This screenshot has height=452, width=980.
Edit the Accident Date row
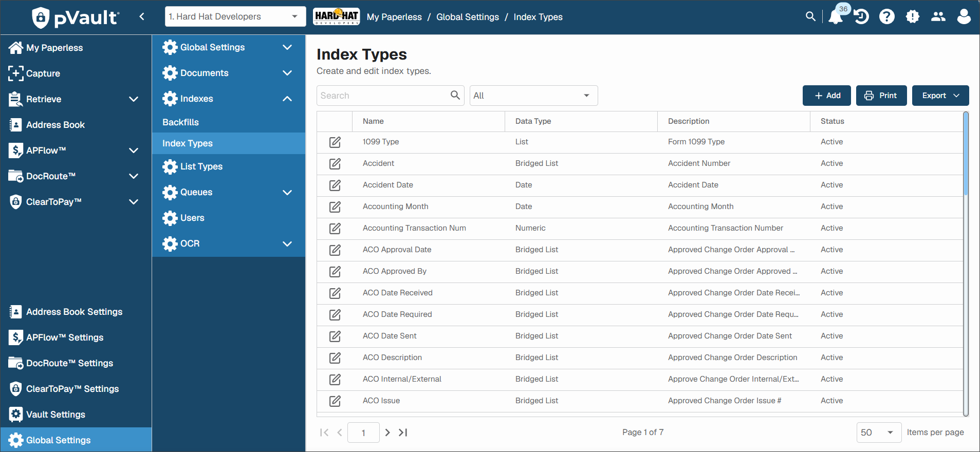[x=335, y=185]
